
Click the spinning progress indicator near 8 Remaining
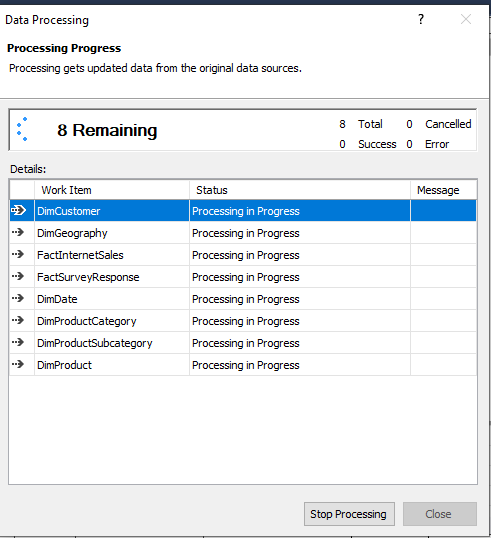click(22, 129)
